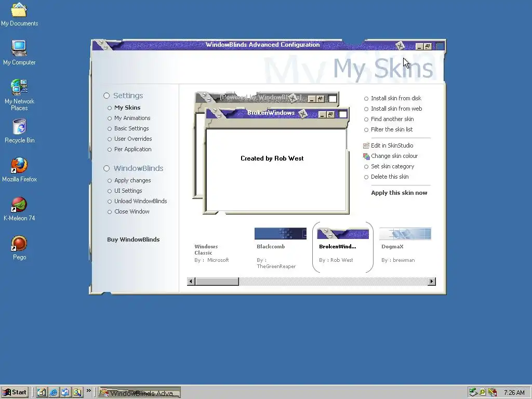This screenshot has height=399, width=532.
Task: Choose Filter the skin list
Action: pos(392,129)
